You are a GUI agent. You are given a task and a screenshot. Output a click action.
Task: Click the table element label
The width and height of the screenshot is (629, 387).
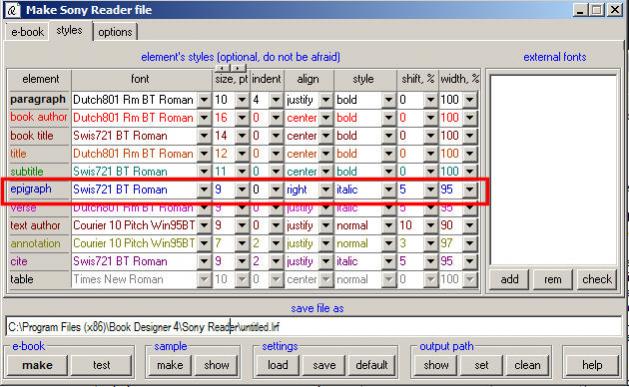(22, 279)
